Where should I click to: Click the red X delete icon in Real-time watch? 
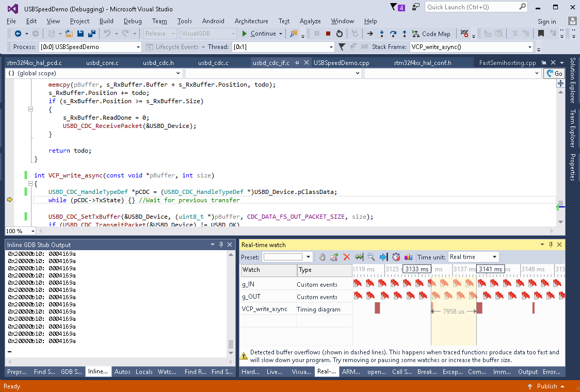click(x=347, y=257)
